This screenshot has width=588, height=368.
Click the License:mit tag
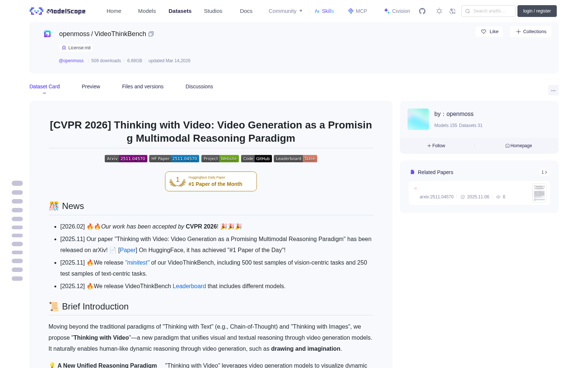click(x=76, y=48)
